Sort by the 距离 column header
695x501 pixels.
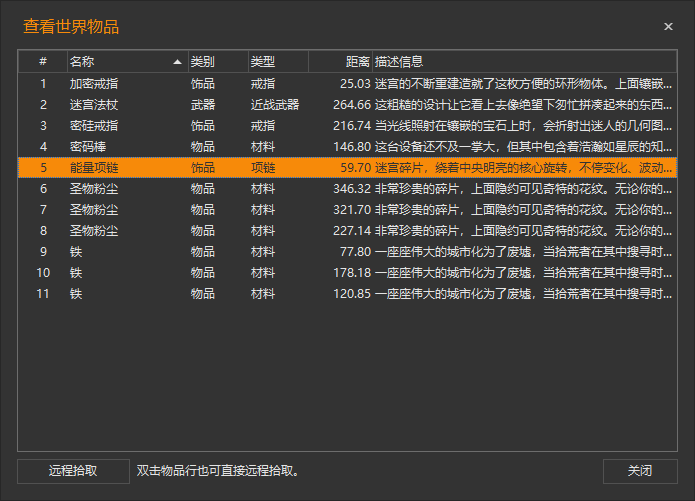click(340, 62)
